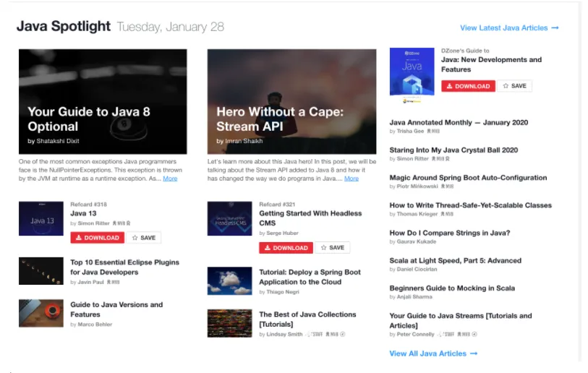Download the Java New Developments guide

(x=468, y=86)
